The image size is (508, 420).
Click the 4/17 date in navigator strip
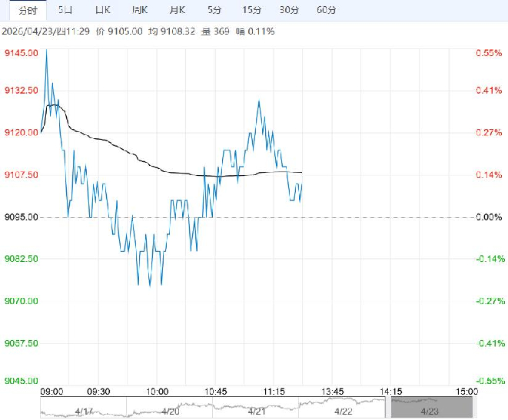point(84,410)
